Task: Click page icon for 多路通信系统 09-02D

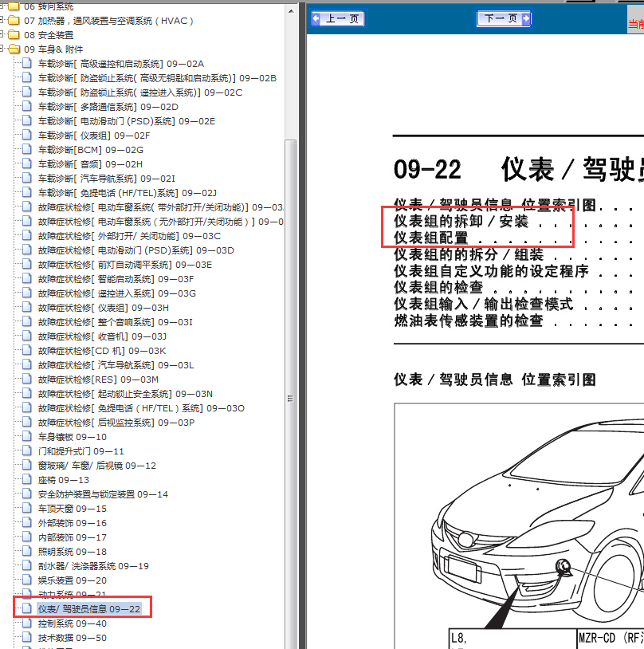Action: pos(27,106)
